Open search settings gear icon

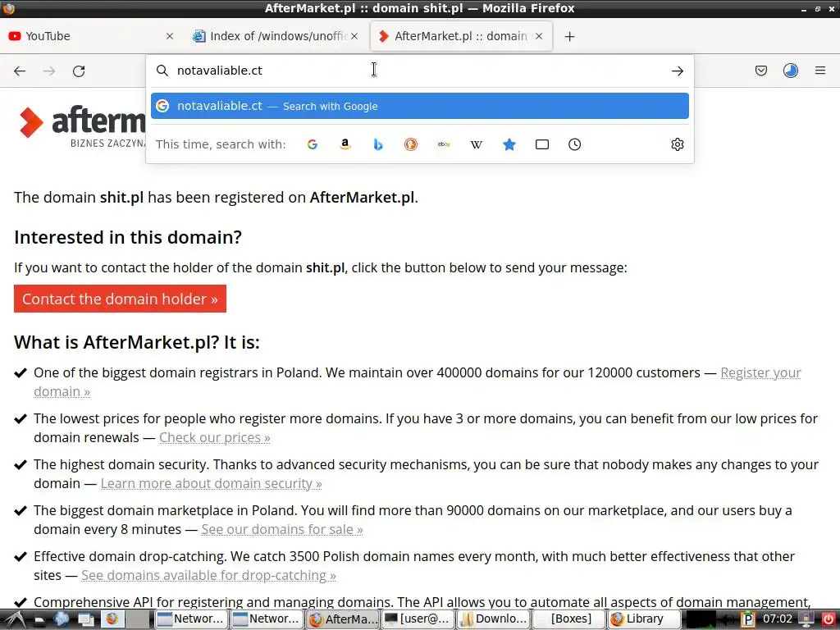click(x=677, y=144)
